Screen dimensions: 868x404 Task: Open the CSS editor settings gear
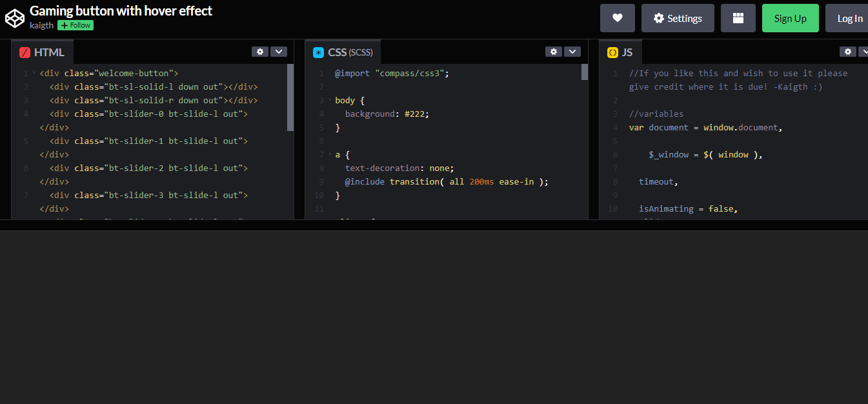(x=554, y=51)
